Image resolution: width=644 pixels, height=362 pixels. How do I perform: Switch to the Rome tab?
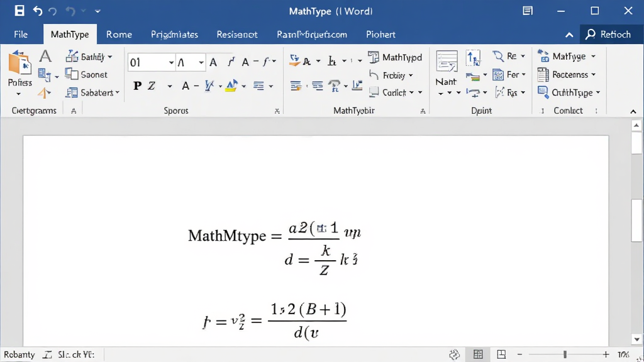coord(119,35)
